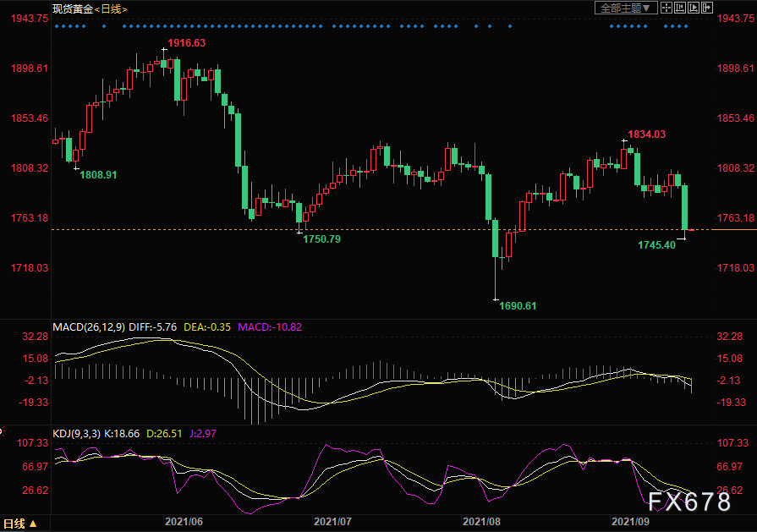The width and height of the screenshot is (757, 532).
Task: Click the 1834.03 peak price label
Action: pyautogui.click(x=646, y=134)
